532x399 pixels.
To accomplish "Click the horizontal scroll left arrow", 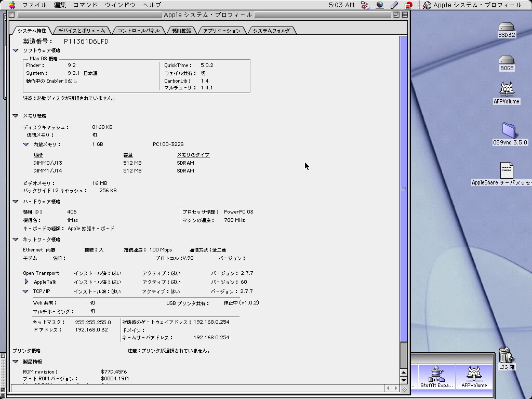I will point(389,388).
